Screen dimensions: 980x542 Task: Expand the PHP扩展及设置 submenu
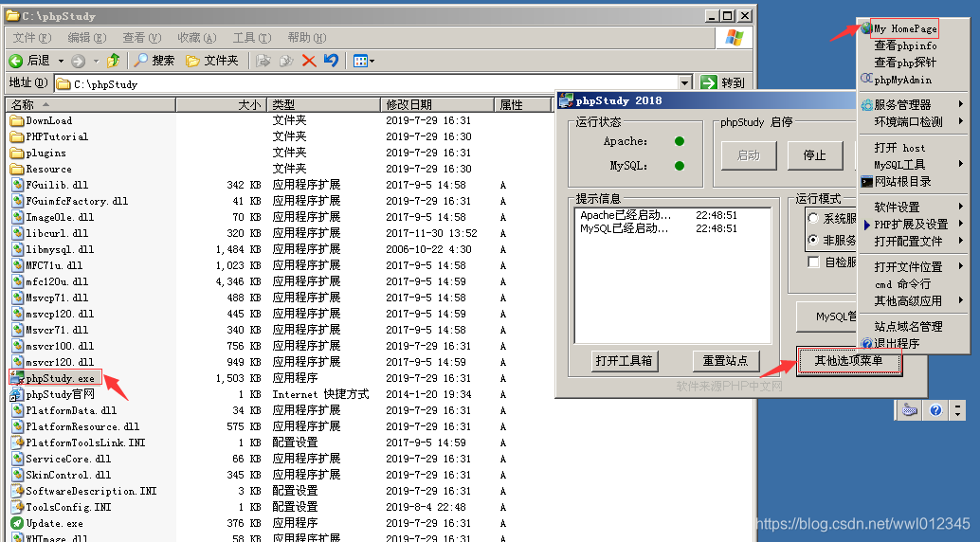[913, 224]
